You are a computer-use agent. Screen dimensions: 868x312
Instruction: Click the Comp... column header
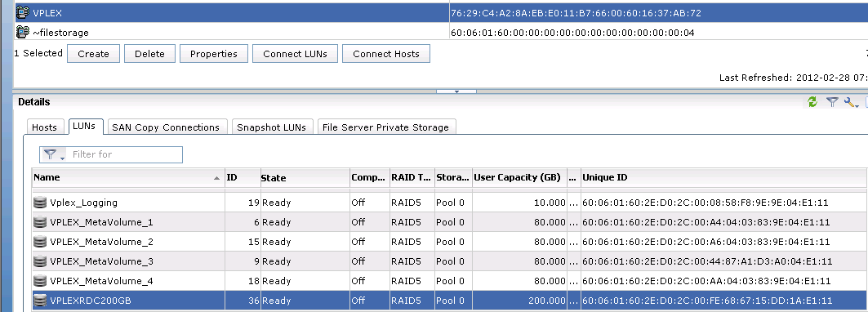pos(370,178)
